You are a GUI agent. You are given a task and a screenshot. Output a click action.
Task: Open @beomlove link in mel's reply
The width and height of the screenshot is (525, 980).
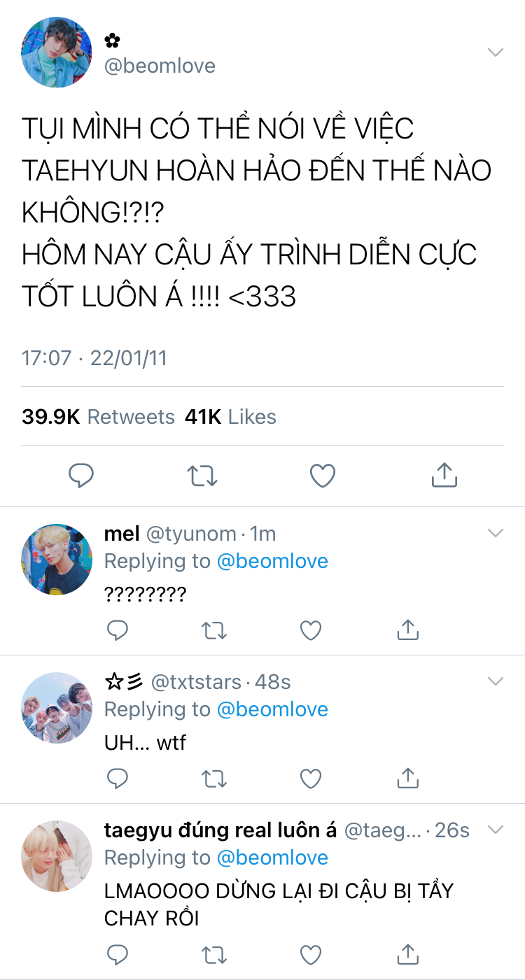272,561
